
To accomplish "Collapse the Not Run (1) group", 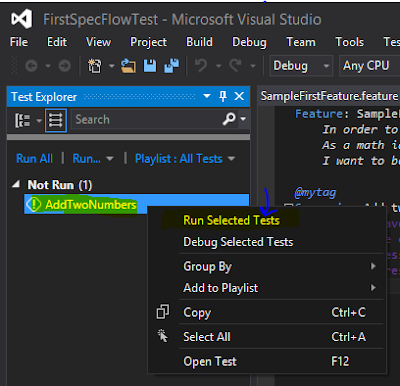I will 16,184.
